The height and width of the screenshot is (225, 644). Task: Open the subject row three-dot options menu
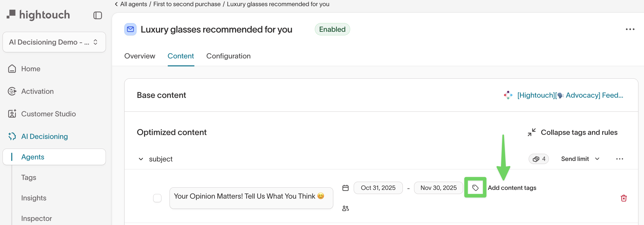pos(619,159)
